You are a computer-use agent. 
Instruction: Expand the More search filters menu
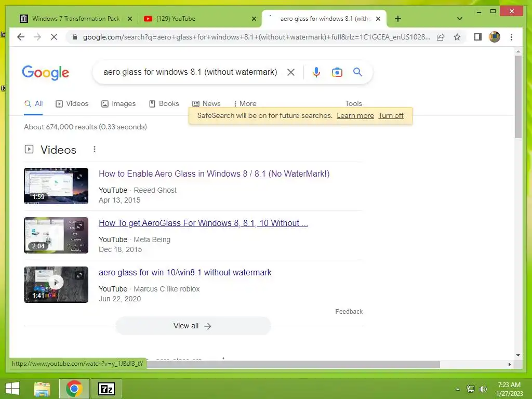coord(245,104)
